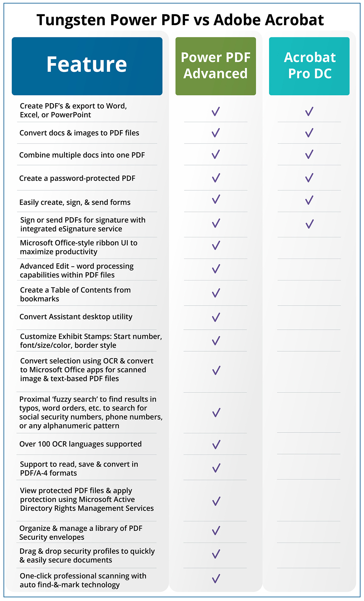Click the Tungsten Power PDF vs Adobe Acrobat title
Image resolution: width=364 pixels, height=601 pixels.
tap(180, 20)
